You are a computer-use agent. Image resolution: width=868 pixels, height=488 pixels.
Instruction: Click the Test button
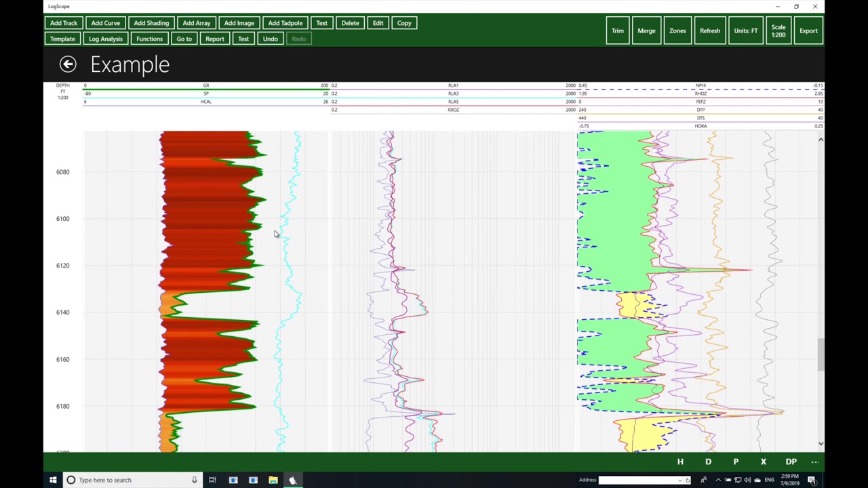(243, 39)
